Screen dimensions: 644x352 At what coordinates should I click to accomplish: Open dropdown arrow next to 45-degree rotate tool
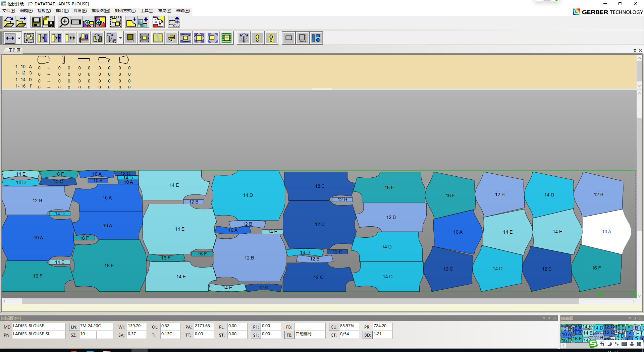(x=120, y=38)
